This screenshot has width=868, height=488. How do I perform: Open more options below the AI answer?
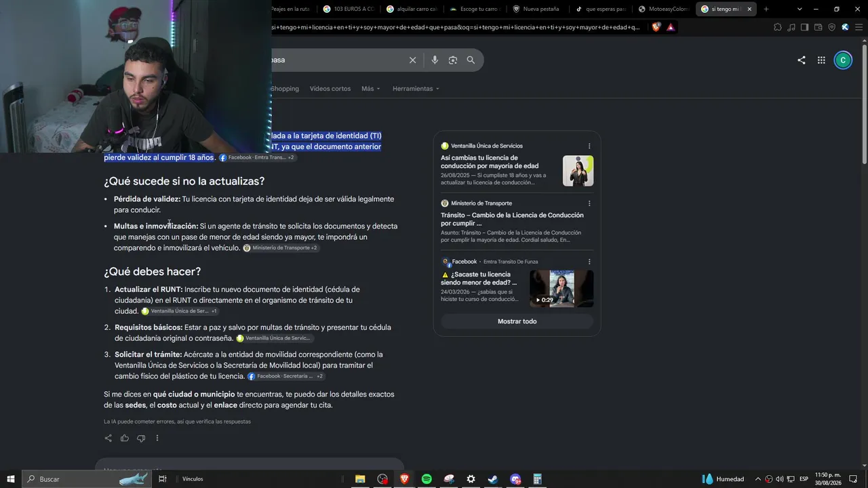click(157, 438)
